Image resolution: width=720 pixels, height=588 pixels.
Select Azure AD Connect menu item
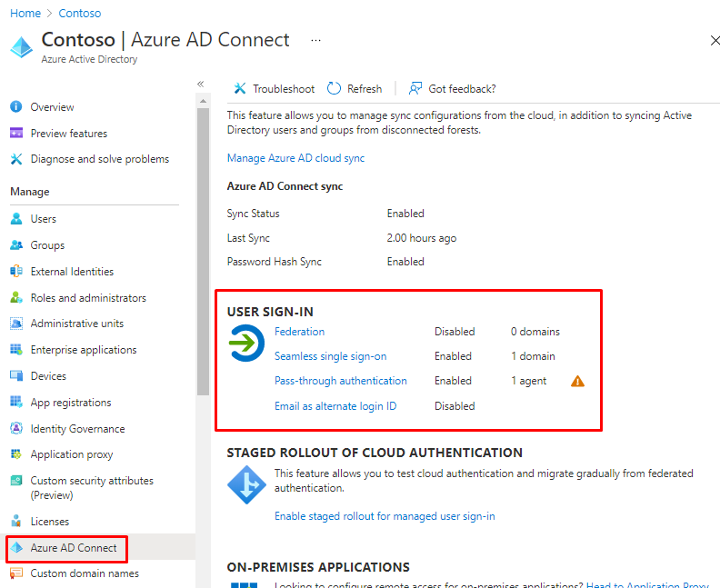(x=73, y=548)
